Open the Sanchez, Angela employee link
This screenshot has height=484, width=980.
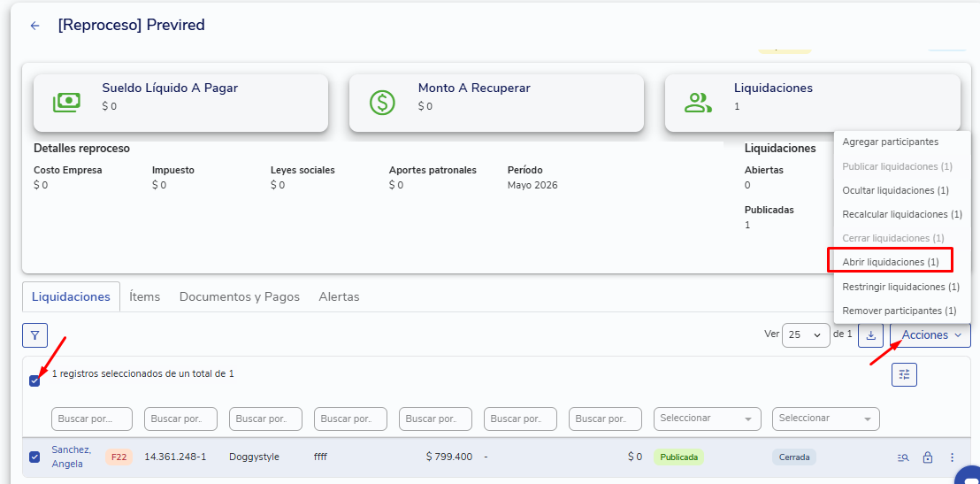[72, 457]
